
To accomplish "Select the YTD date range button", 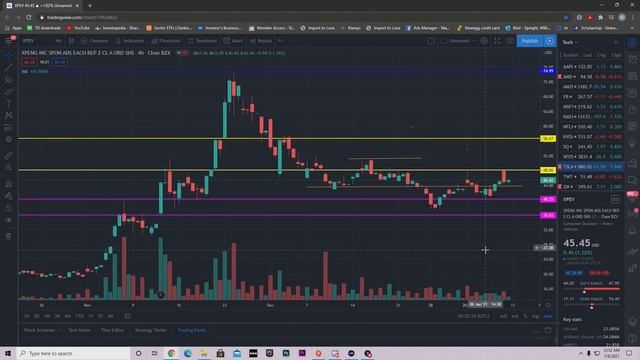I will 79,316.
